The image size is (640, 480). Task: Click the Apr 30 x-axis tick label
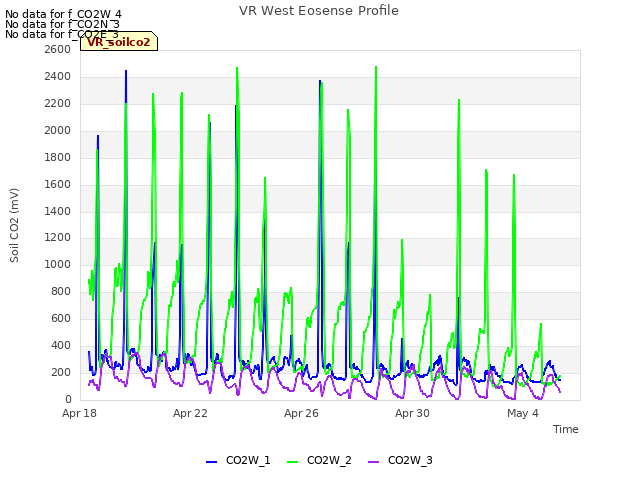click(412, 413)
